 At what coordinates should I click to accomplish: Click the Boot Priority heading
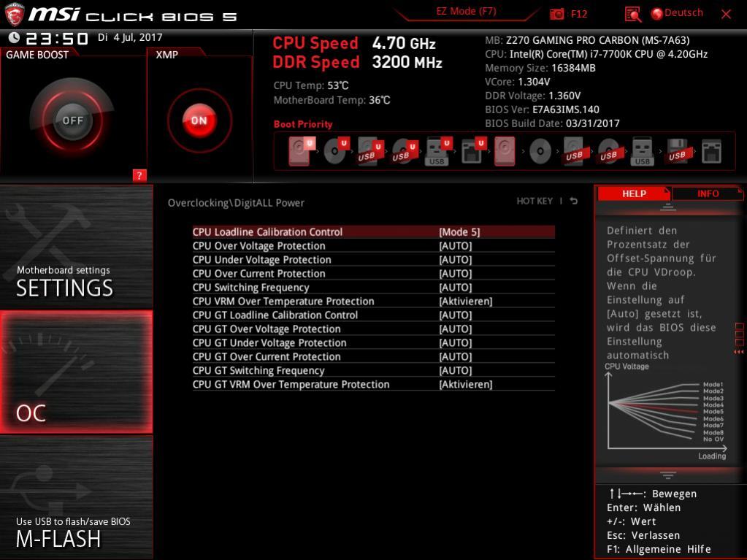303,124
